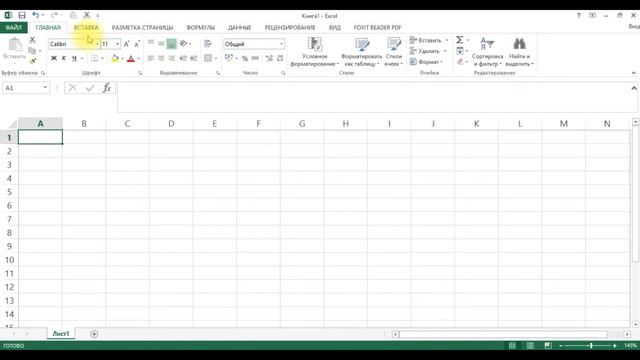Open Форматировать как таблицу gallery
Viewport: 640px width, 360px height.
pos(362,52)
